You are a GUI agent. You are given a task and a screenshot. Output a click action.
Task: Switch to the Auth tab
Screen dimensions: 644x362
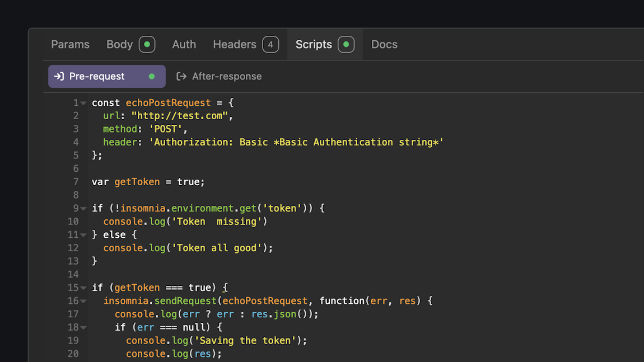point(184,44)
